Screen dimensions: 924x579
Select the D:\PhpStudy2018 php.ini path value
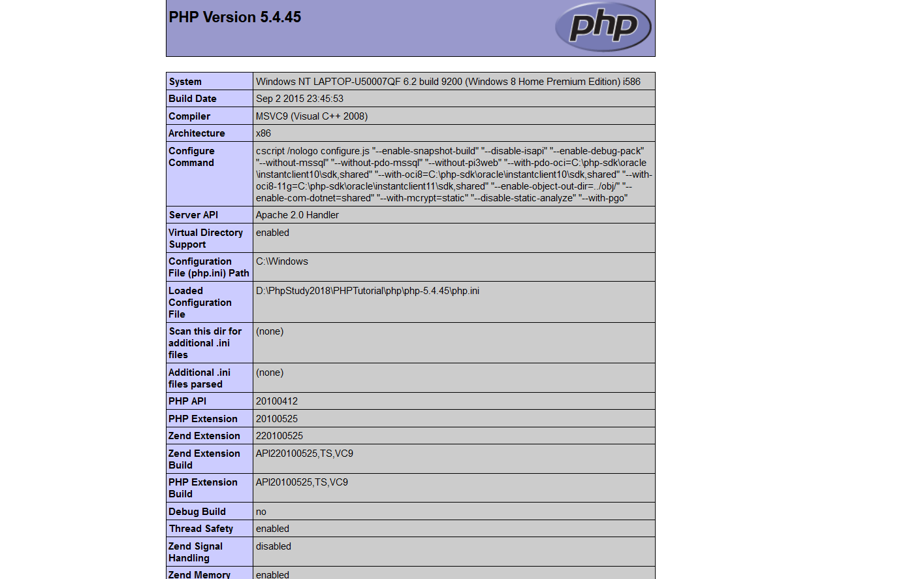click(368, 291)
